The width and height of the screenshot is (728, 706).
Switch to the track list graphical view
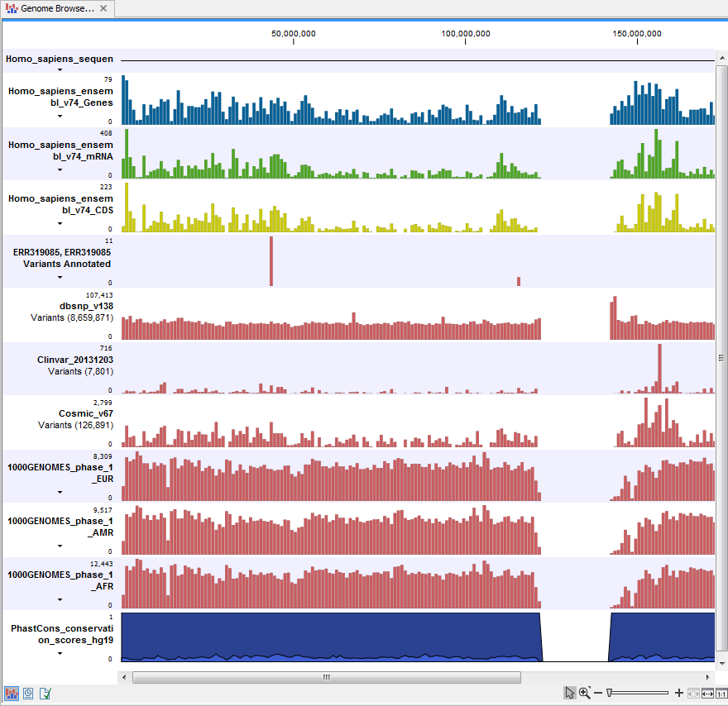click(12, 693)
